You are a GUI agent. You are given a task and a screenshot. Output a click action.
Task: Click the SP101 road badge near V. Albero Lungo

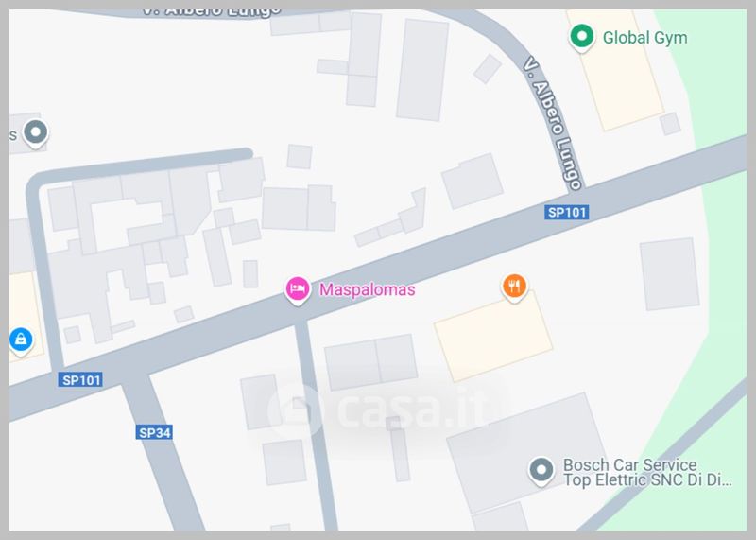(x=566, y=213)
